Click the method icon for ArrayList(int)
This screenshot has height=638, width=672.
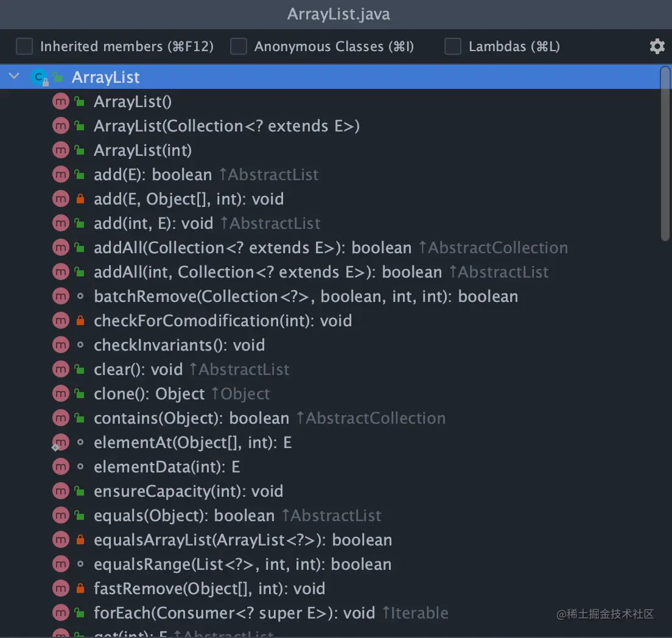[x=60, y=150]
